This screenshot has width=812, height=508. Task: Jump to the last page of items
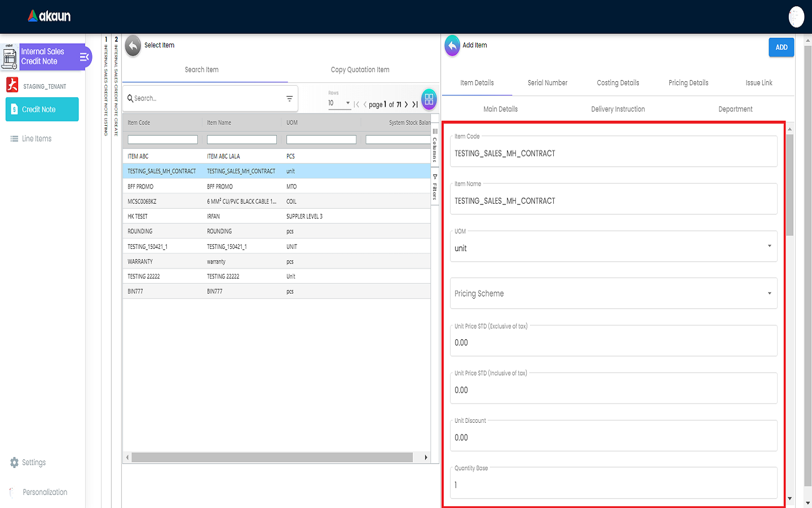[415, 104]
